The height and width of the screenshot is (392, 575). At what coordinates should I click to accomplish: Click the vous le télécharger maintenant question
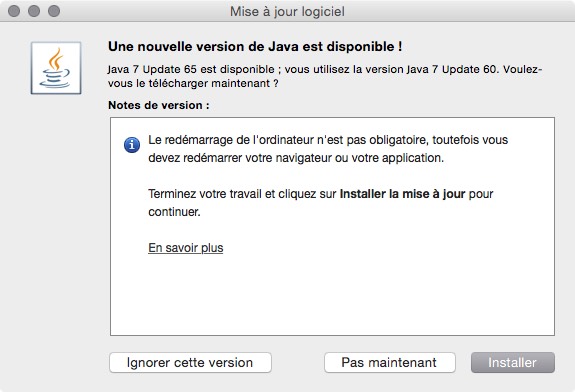[x=193, y=83]
